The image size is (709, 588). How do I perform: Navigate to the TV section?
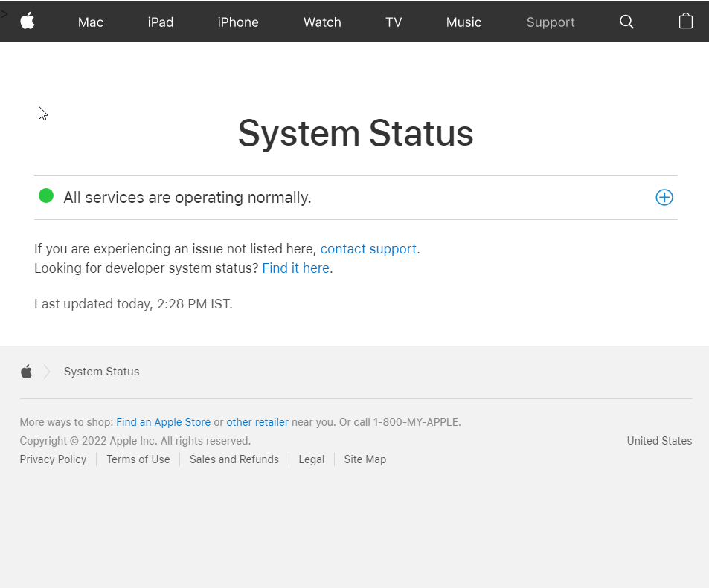pos(394,22)
